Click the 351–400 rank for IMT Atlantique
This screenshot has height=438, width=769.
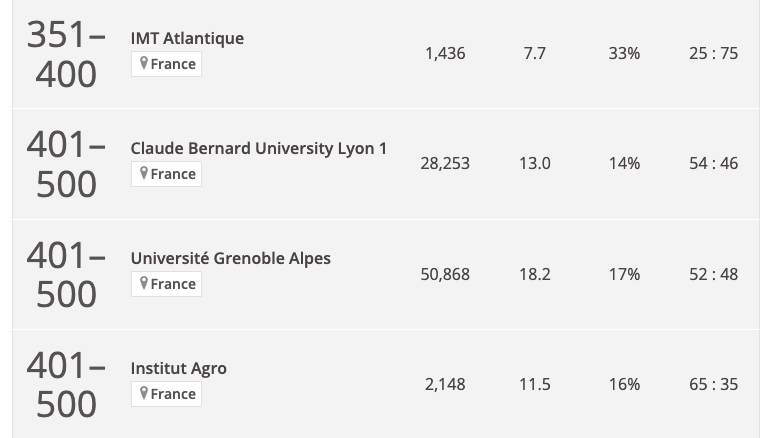tap(66, 54)
